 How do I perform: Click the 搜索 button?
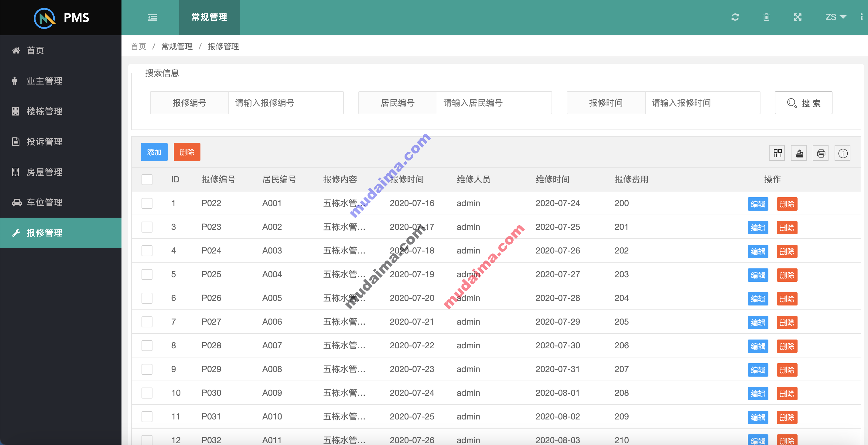click(803, 103)
